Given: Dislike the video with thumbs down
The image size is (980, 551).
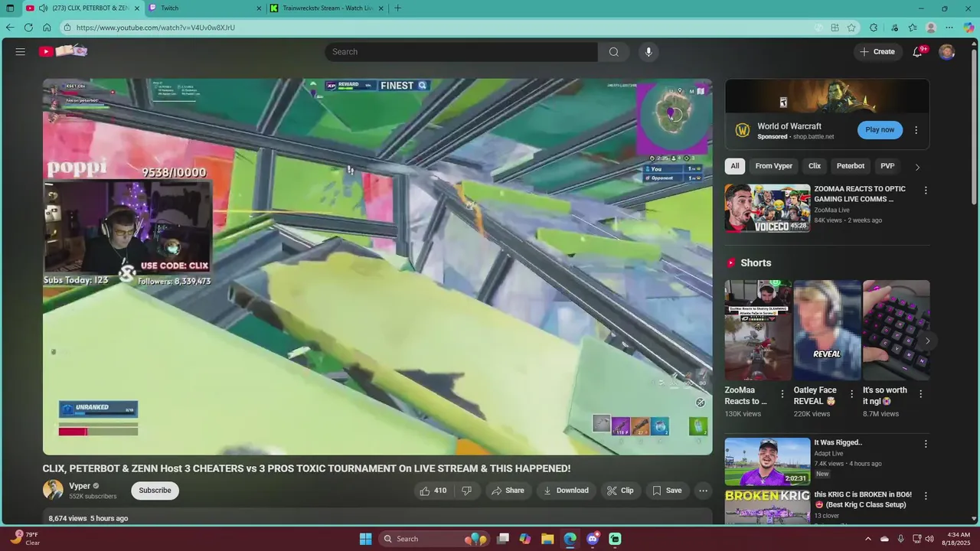Looking at the screenshot, I should 466,491.
